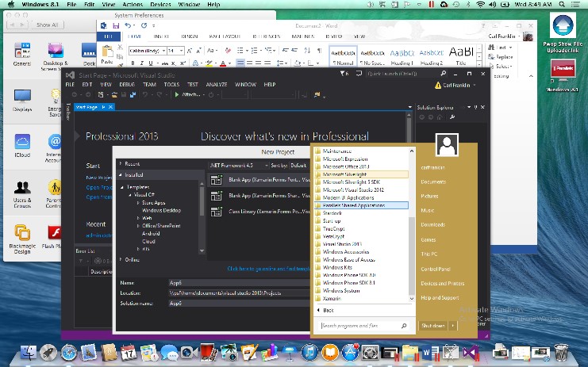Screen dimensions: 588x367
Task: Click the Paste button in Word ribbon
Action: tap(107, 55)
